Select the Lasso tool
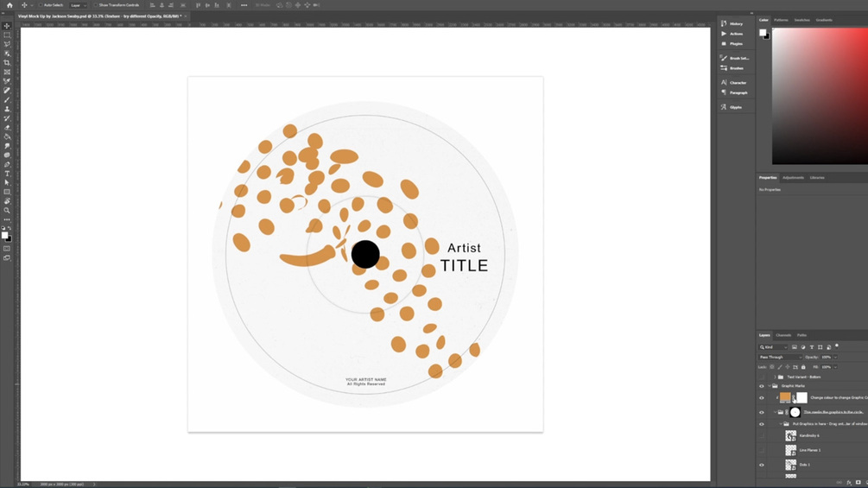The height and width of the screenshot is (488, 868). (7, 44)
